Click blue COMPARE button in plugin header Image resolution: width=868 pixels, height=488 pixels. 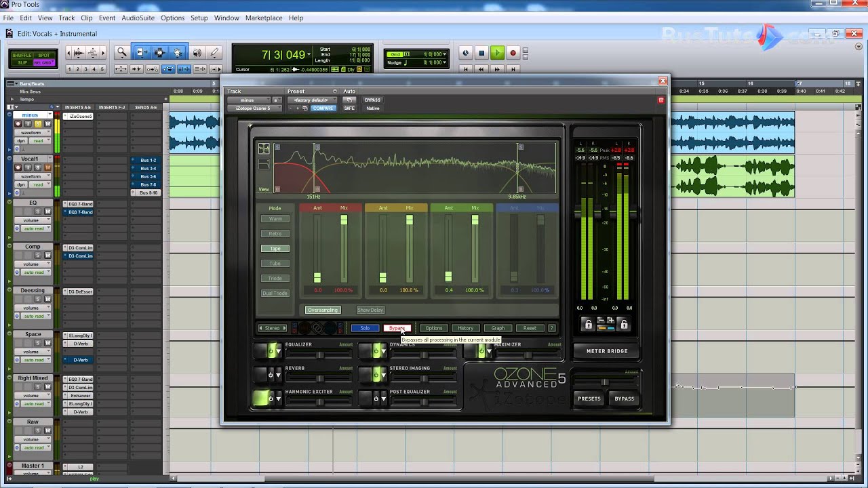point(323,108)
